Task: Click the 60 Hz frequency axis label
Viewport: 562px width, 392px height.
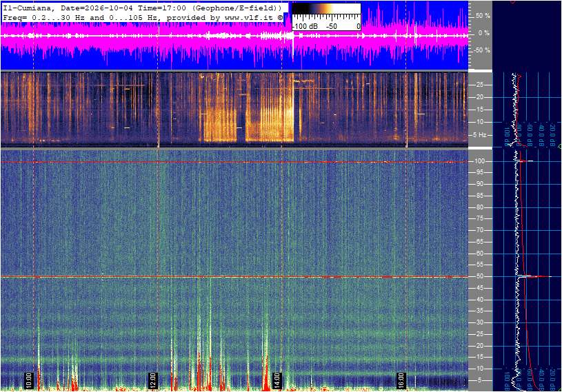Action: point(479,254)
